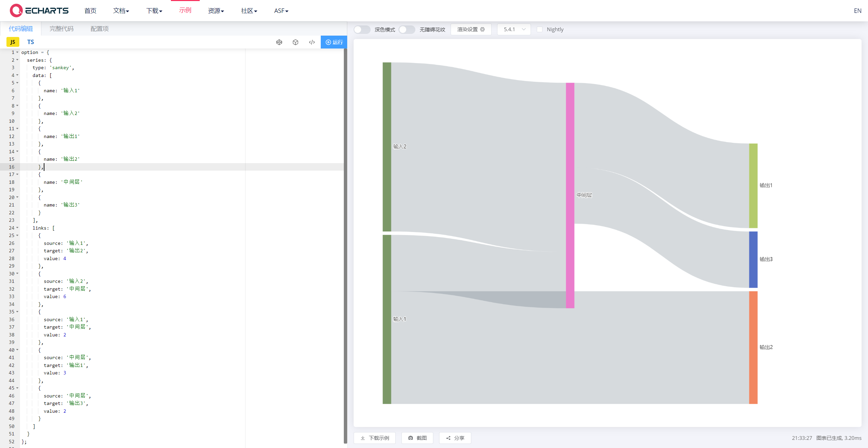Click the ECharts logo
Viewport: 868px width, 448px height.
[x=39, y=11]
